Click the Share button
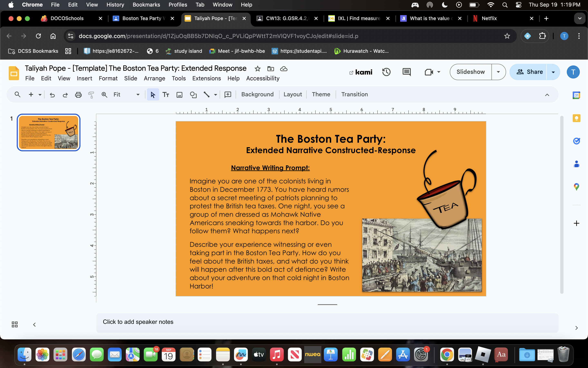This screenshot has height=368, width=588. (x=528, y=72)
